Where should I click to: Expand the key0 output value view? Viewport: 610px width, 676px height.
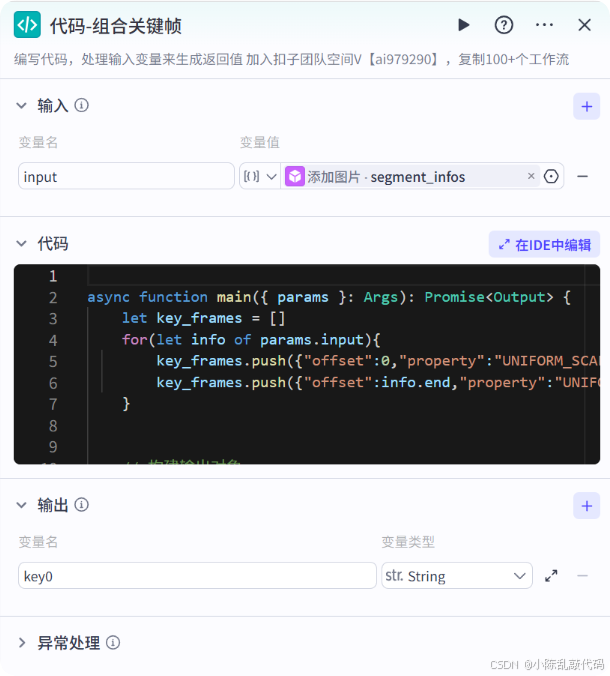point(551,576)
